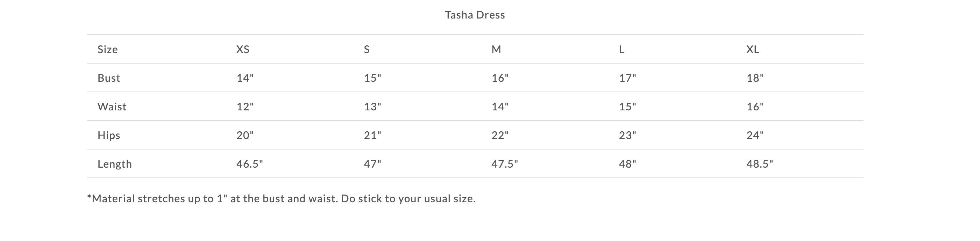Click the Size header label
This screenshot has height=241, width=980.
tap(108, 49)
